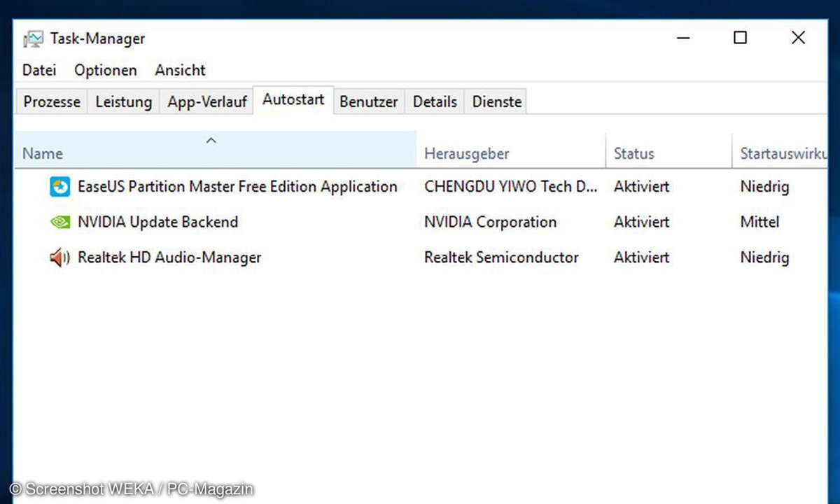Screen dimensions: 840x504
Task: Click Niedrig impact in Realtek row
Action: pyautogui.click(x=765, y=258)
